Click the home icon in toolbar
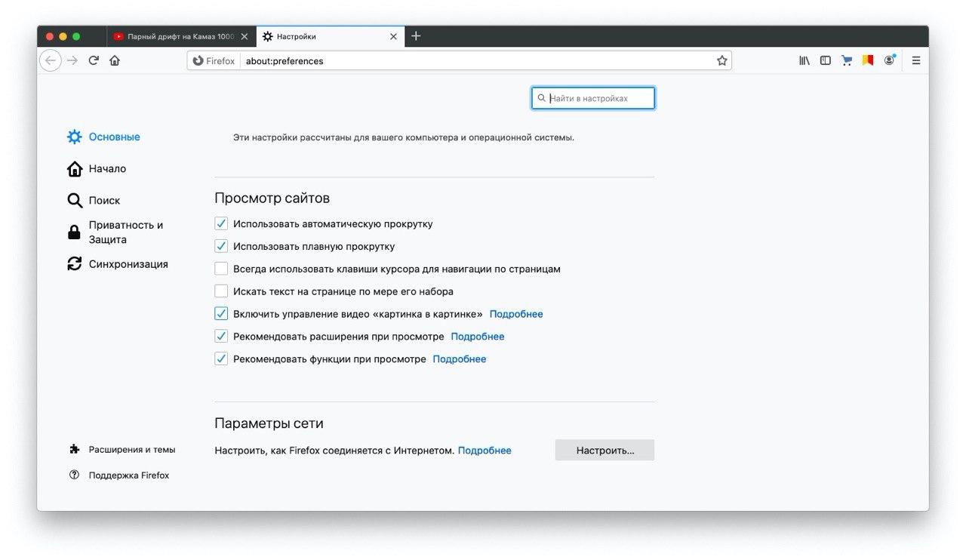 tap(115, 60)
